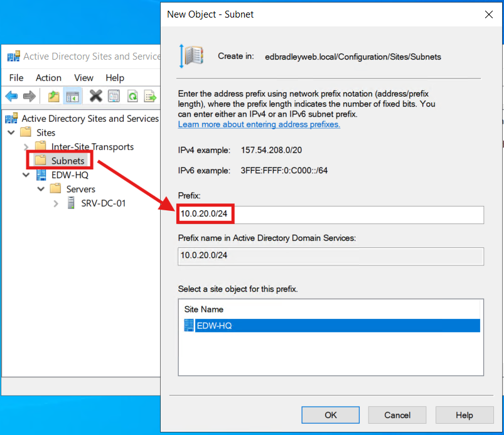Open the Properties toolbar icon
The image size is (504, 435).
click(114, 95)
